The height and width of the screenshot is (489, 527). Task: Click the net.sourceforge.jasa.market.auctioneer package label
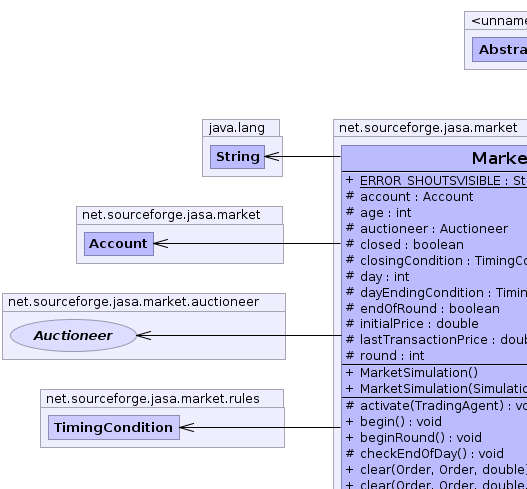point(133,302)
